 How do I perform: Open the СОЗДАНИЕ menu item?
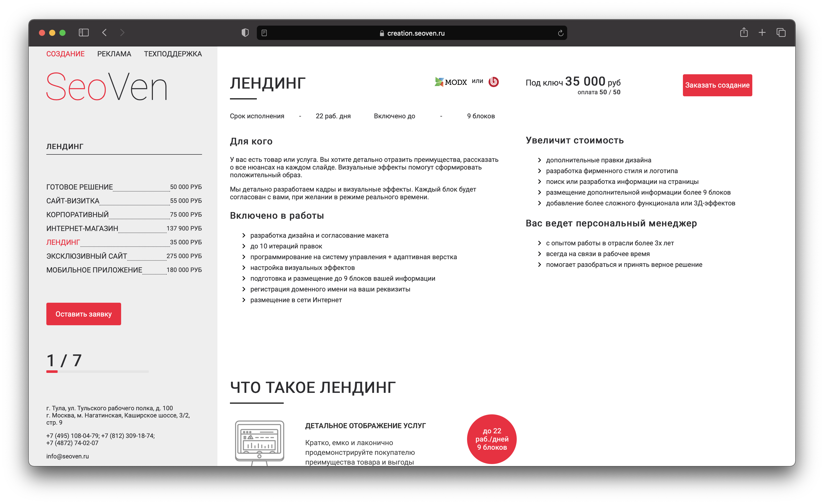(65, 54)
